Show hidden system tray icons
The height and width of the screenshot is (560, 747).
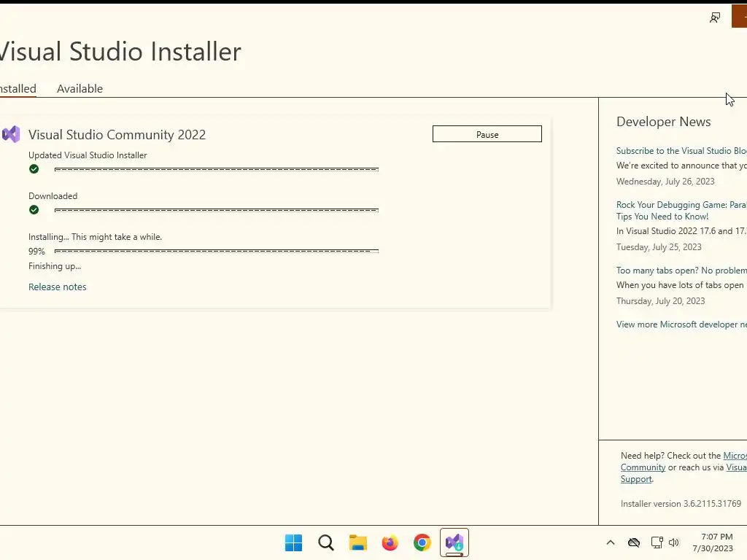[x=611, y=542]
